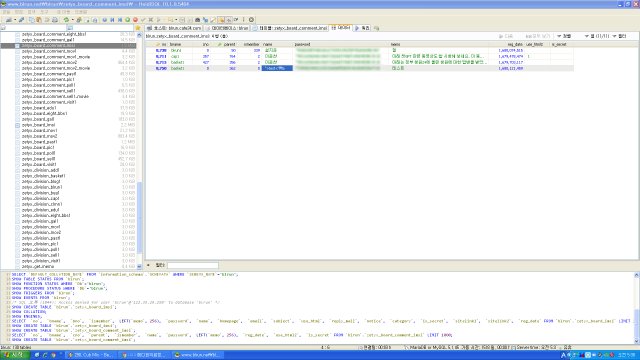Click the Print icon in the toolbar

point(55,20)
